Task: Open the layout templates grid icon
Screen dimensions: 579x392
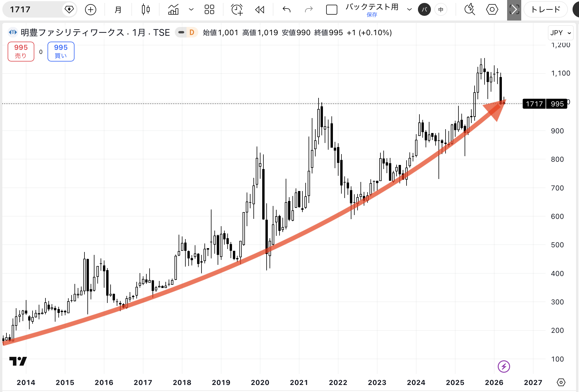Action: (x=209, y=10)
